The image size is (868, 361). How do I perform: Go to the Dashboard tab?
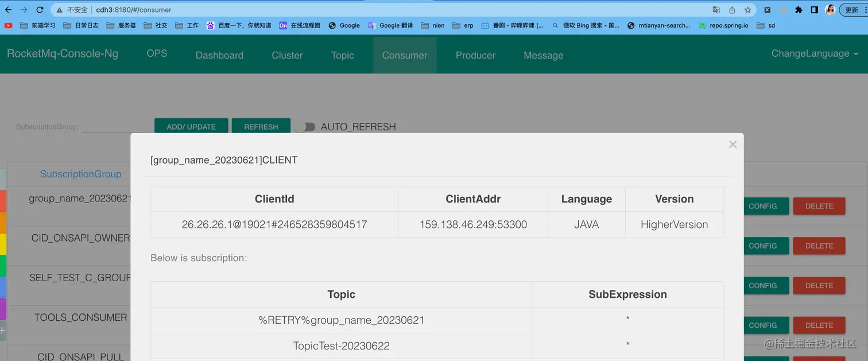pos(219,55)
